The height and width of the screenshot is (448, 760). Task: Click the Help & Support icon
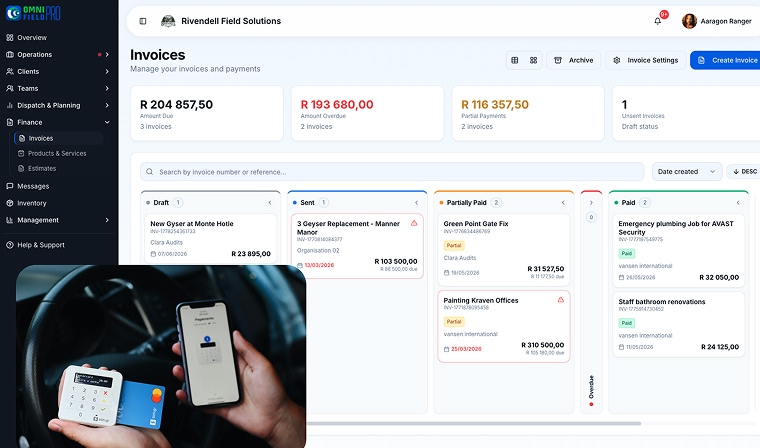(9, 245)
